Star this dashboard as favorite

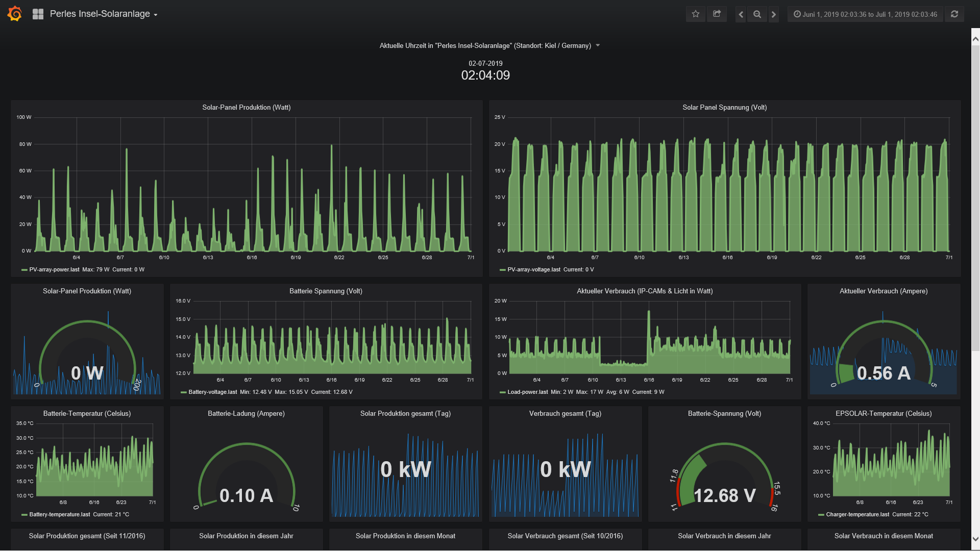695,14
